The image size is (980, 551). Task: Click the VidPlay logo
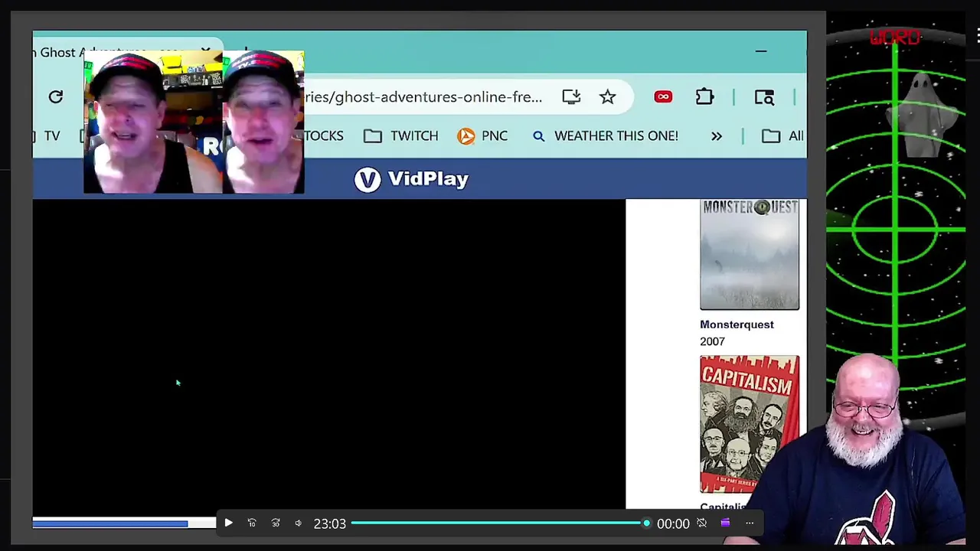(x=411, y=179)
